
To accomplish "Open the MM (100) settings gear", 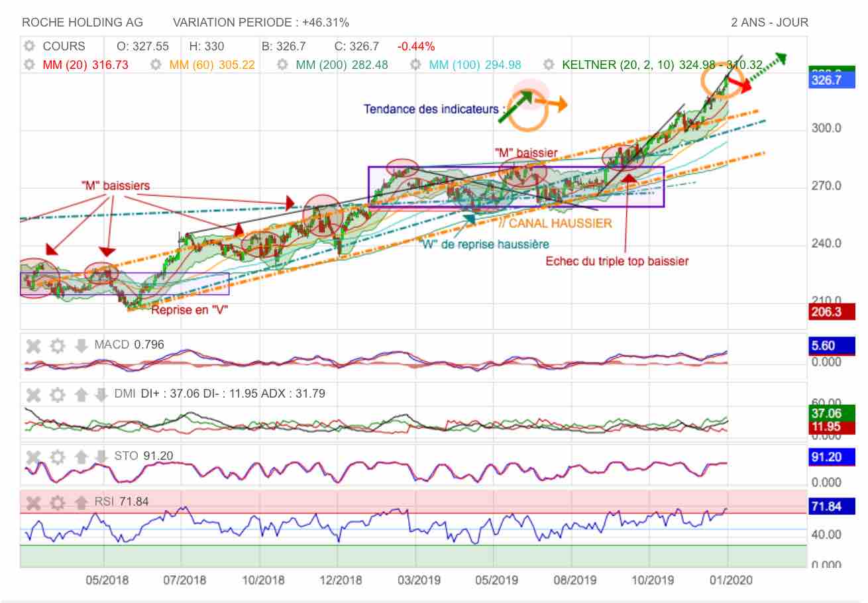I will (415, 65).
